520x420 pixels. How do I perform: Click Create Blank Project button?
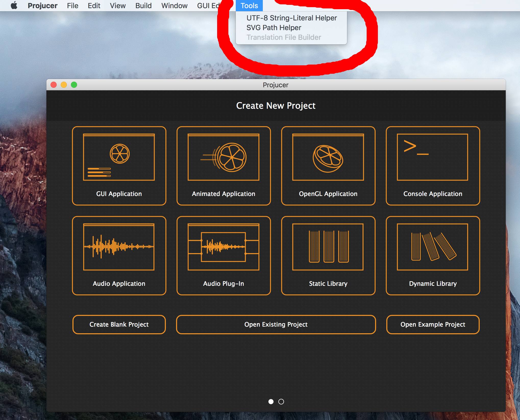click(x=119, y=324)
